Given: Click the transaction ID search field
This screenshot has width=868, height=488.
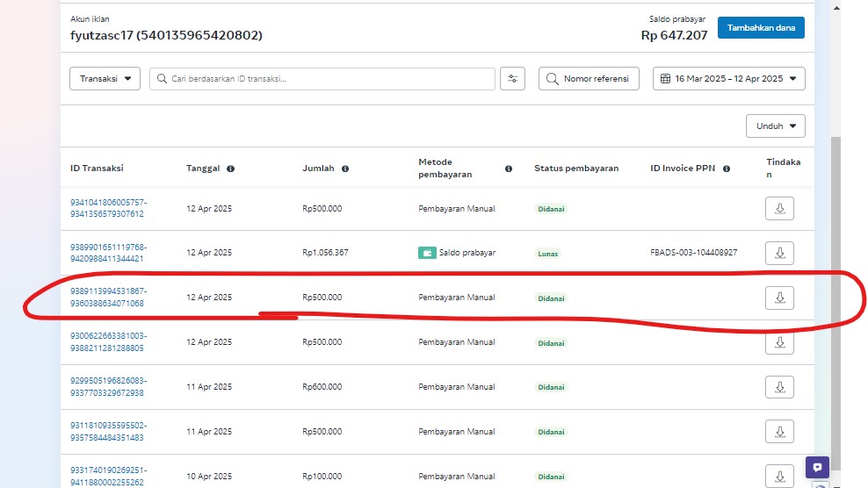Looking at the screenshot, I should (323, 79).
